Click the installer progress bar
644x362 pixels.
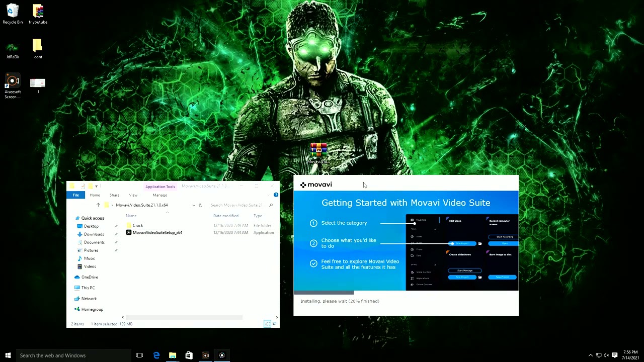coord(406,292)
